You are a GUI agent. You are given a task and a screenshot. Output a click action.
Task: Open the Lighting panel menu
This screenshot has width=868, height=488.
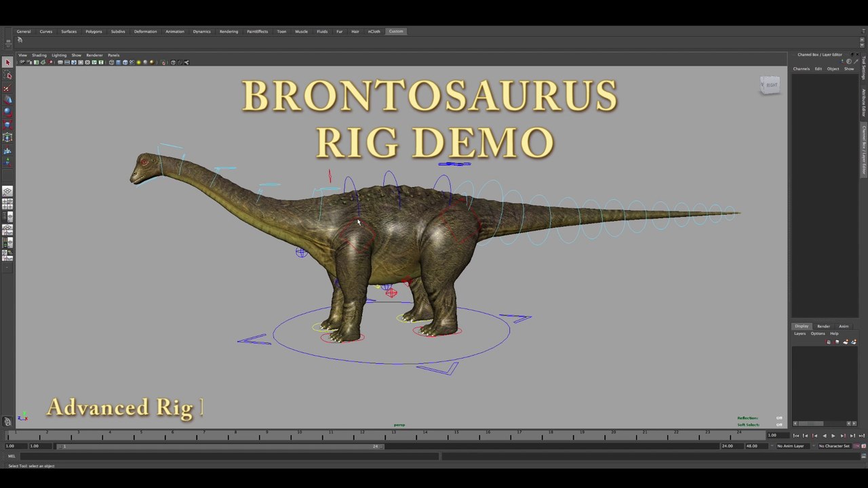point(59,55)
